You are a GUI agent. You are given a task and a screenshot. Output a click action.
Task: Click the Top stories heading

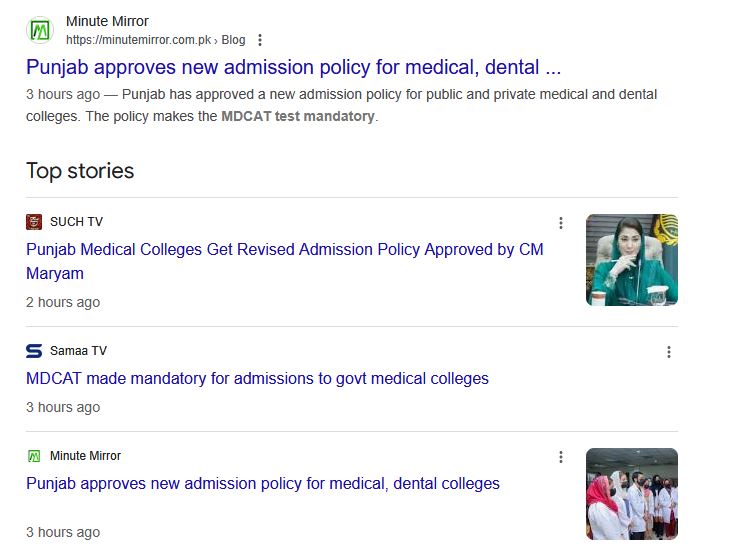pos(80,171)
